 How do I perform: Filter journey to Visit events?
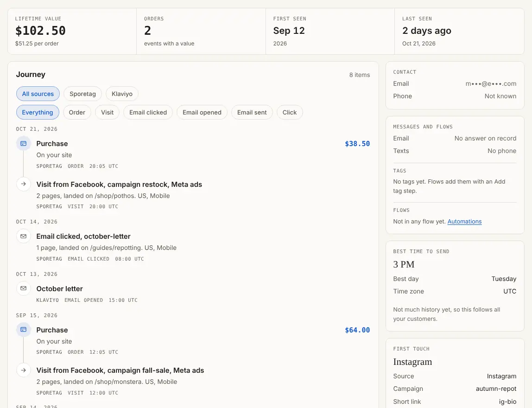click(x=107, y=112)
